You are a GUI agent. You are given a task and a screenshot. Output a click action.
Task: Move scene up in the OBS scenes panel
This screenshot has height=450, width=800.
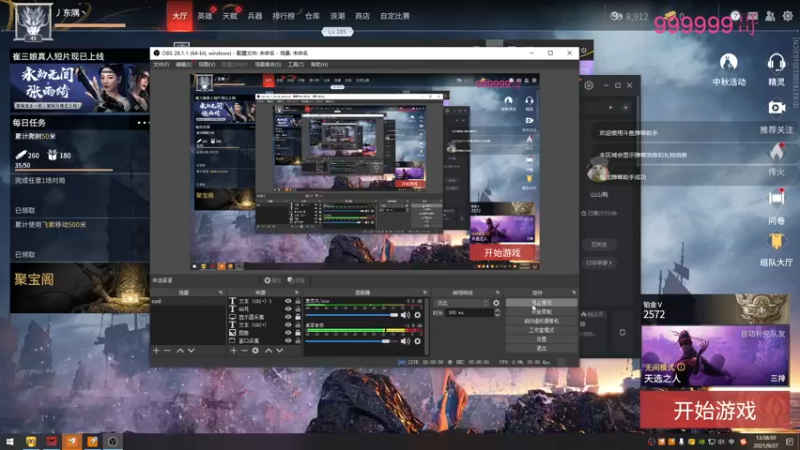click(180, 351)
